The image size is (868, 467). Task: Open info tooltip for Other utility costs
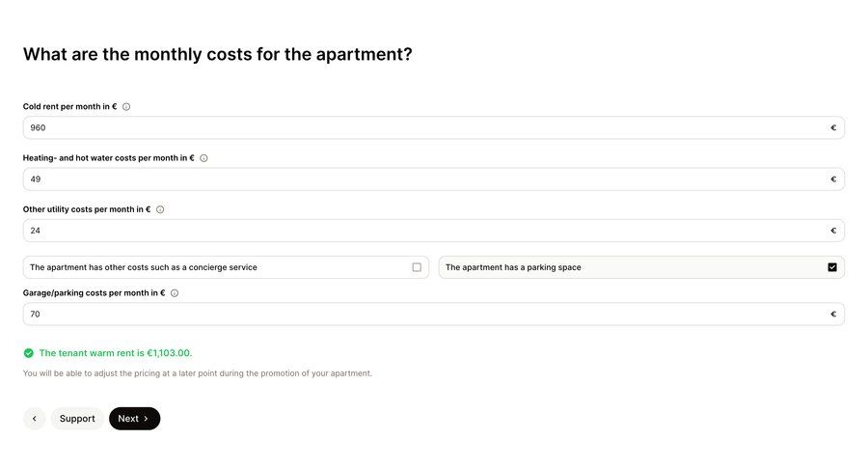point(160,210)
